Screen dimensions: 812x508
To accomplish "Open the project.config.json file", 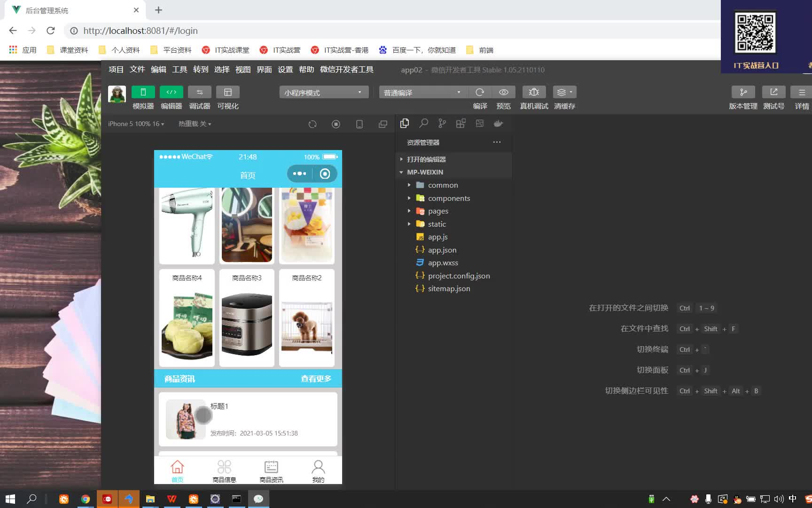I will (x=454, y=276).
